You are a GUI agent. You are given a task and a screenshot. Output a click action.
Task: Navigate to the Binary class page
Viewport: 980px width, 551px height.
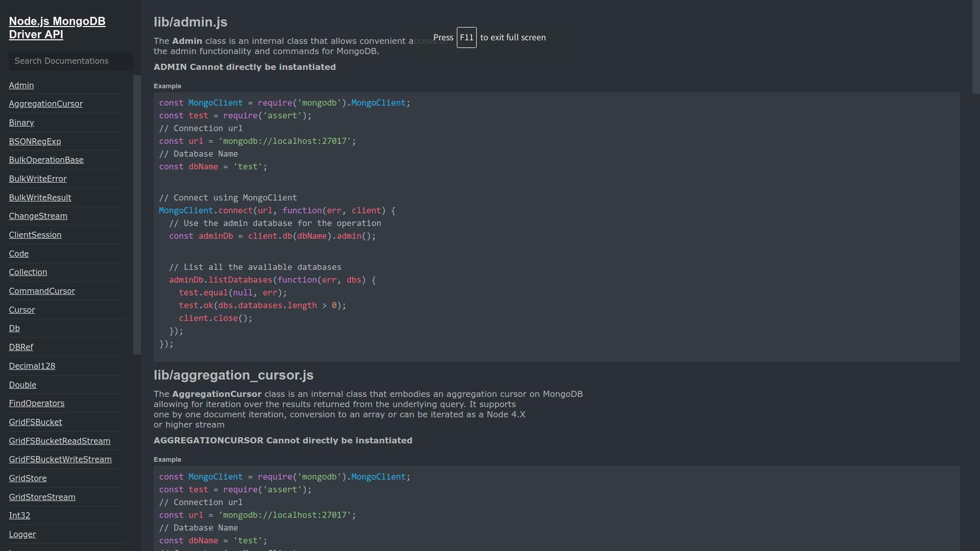coord(21,122)
